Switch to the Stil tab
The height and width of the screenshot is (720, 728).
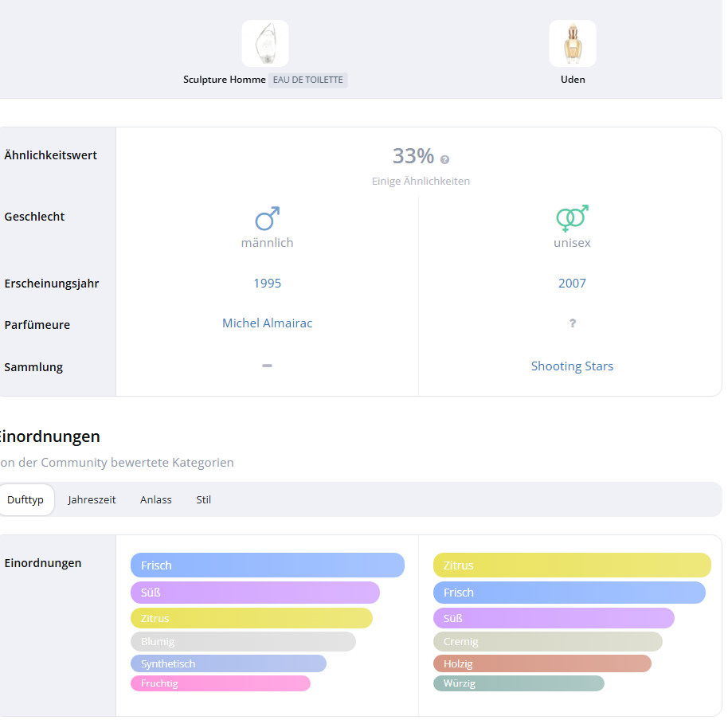pos(204,499)
